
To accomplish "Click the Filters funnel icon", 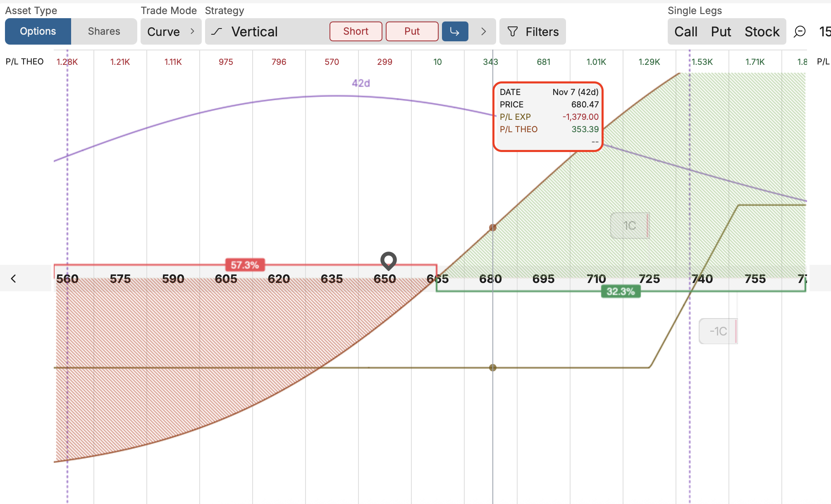I will [x=512, y=31].
